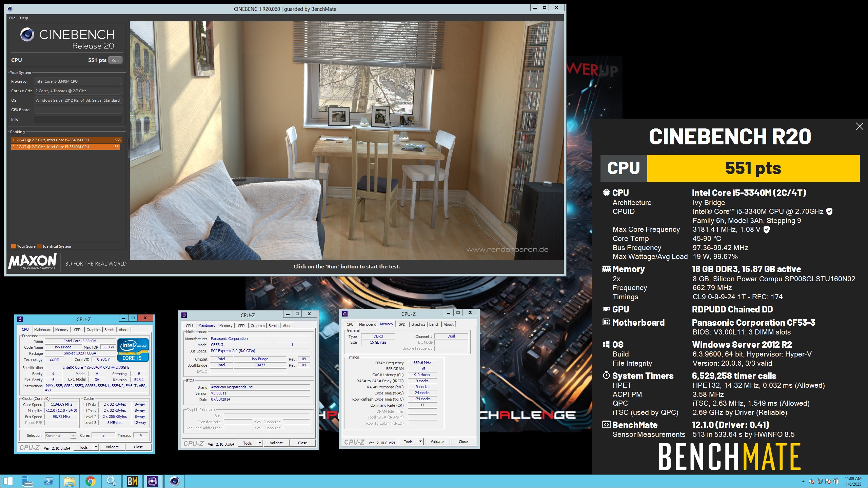The width and height of the screenshot is (868, 488).
Task: Click Validate in middle CPU-Z window
Action: [276, 443]
